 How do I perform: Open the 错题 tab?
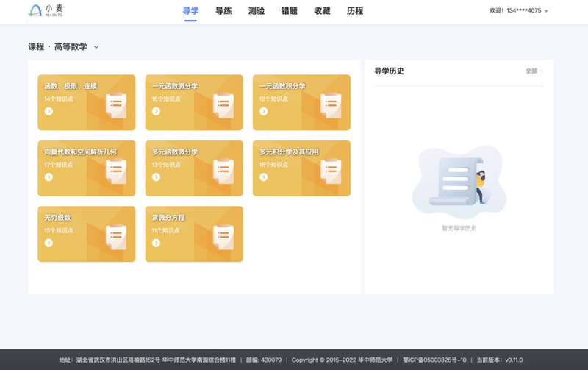point(289,11)
